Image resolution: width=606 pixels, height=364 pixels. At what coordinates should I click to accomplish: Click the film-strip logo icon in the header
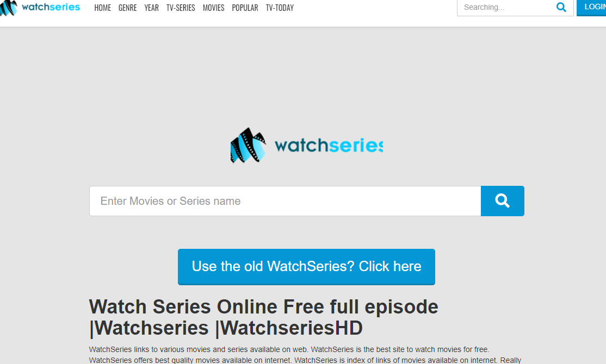click(x=9, y=8)
